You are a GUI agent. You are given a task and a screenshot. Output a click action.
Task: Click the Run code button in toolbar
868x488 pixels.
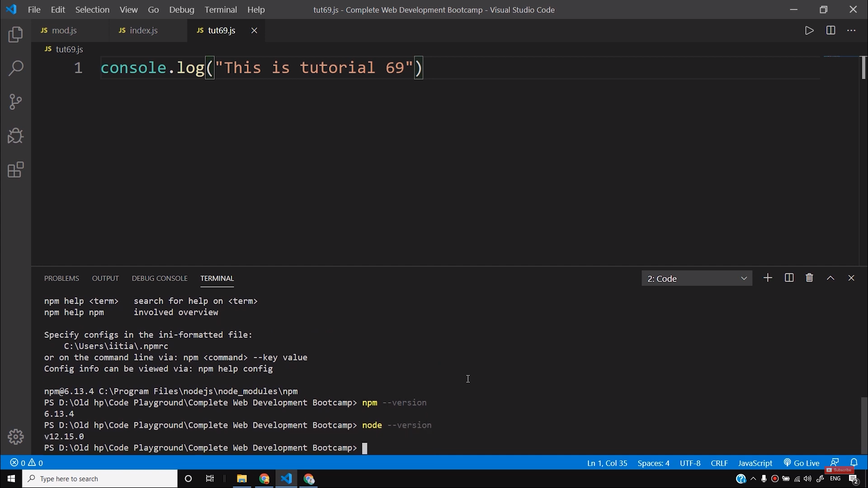point(810,30)
